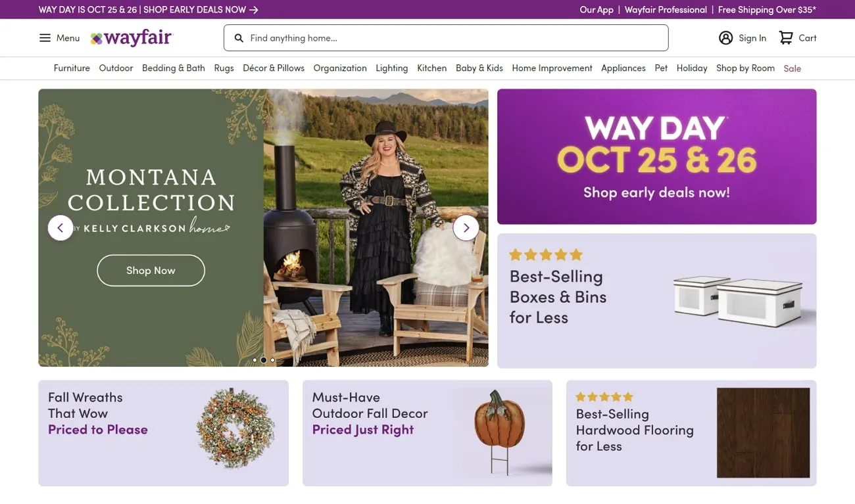855x504 pixels.
Task: Open the Home Improvement category
Action: pyautogui.click(x=552, y=68)
